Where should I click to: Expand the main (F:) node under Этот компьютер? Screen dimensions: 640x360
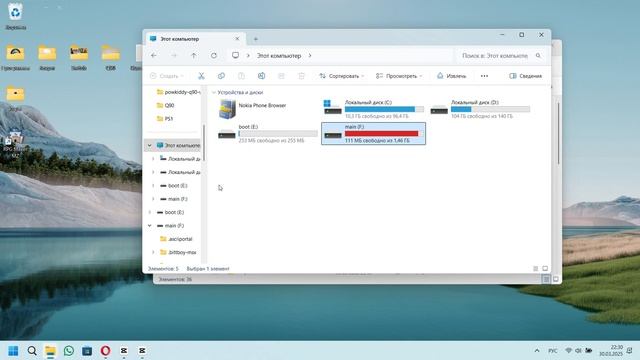click(x=153, y=199)
